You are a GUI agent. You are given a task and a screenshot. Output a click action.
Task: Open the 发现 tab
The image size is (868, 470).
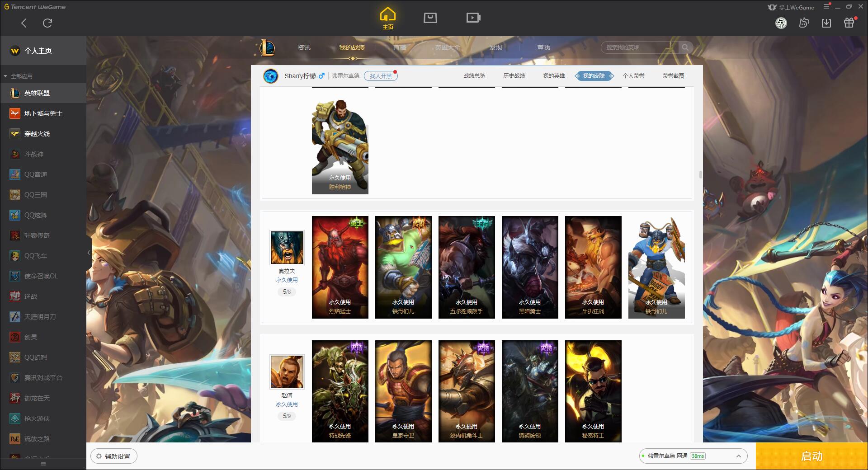[495, 47]
